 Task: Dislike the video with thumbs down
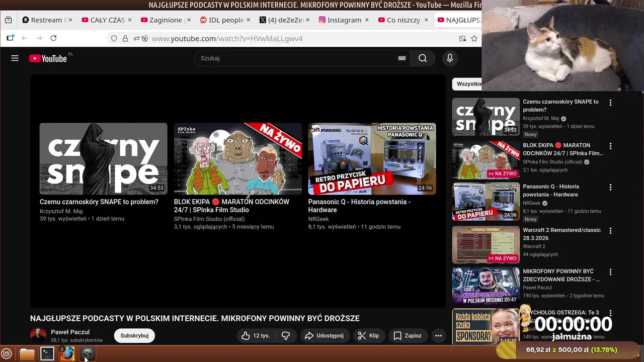click(x=286, y=335)
